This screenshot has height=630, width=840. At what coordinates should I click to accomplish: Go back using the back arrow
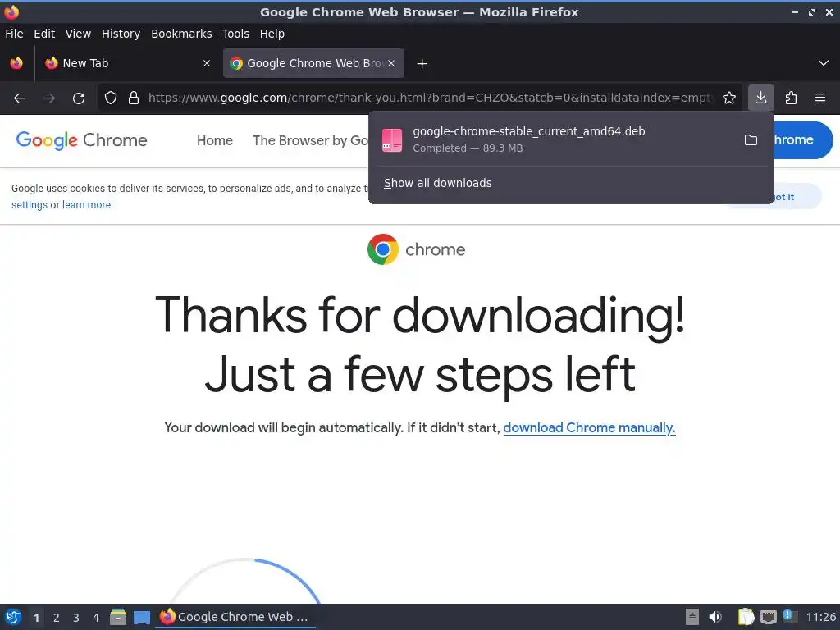pyautogui.click(x=20, y=98)
